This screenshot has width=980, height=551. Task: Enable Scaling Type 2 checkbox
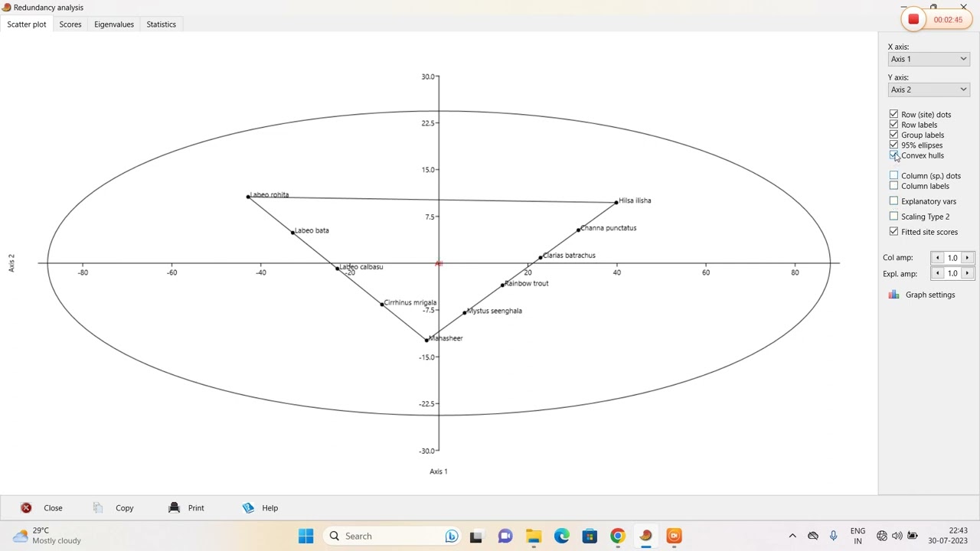click(893, 217)
